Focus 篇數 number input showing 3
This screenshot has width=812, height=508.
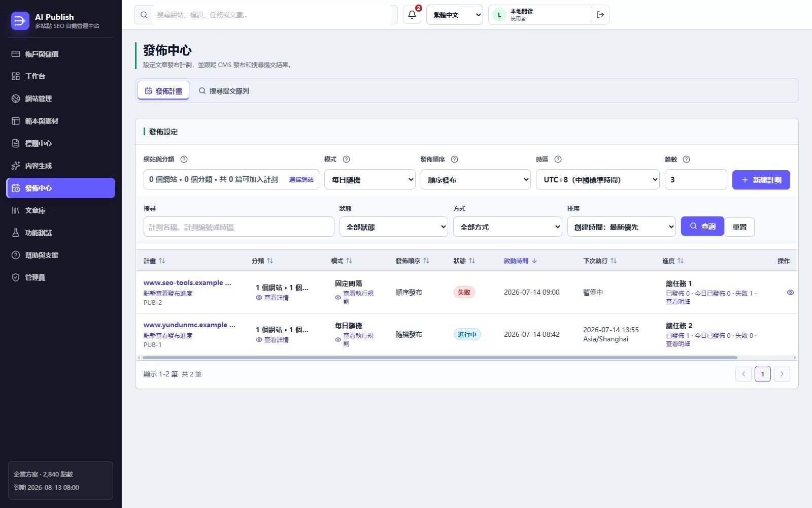coord(696,180)
